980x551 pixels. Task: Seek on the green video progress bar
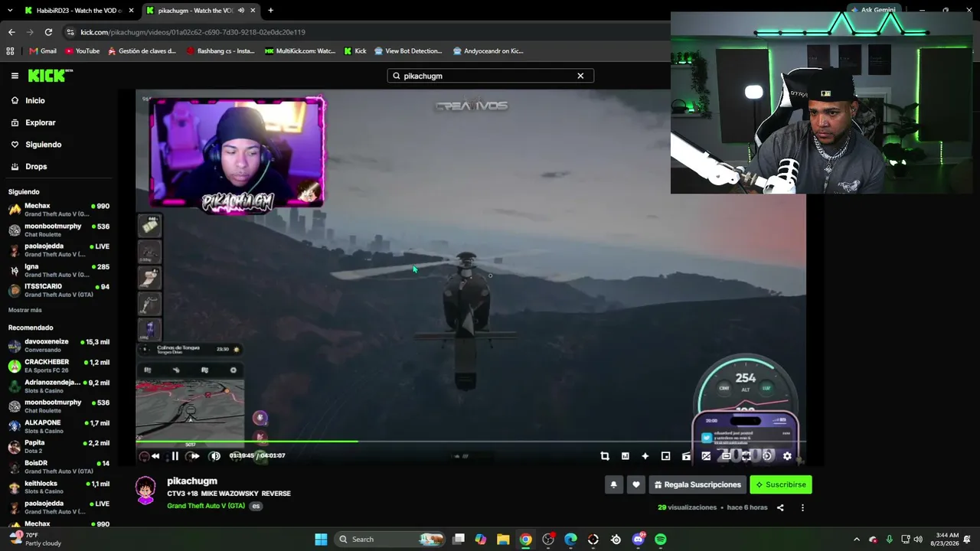(x=471, y=442)
